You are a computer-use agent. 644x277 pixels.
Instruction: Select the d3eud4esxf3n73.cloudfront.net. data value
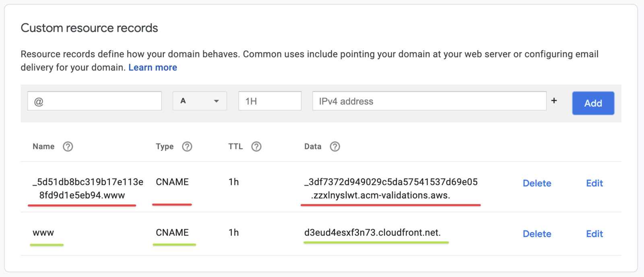(x=372, y=233)
